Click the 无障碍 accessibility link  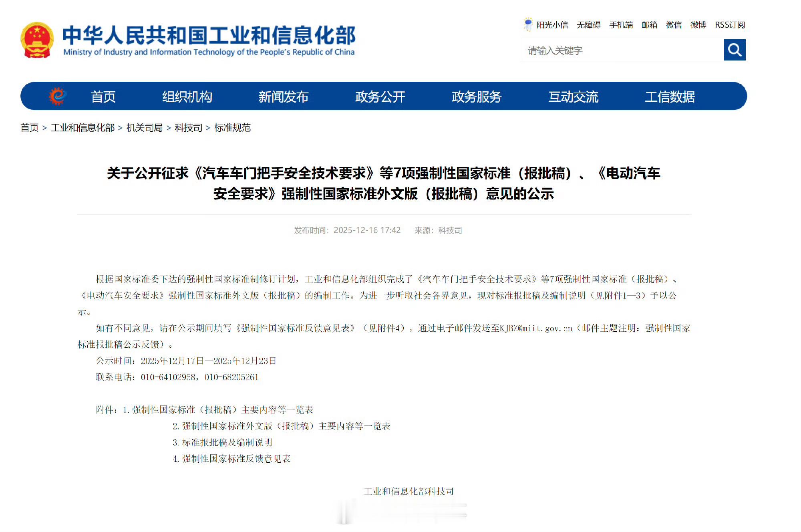point(588,25)
